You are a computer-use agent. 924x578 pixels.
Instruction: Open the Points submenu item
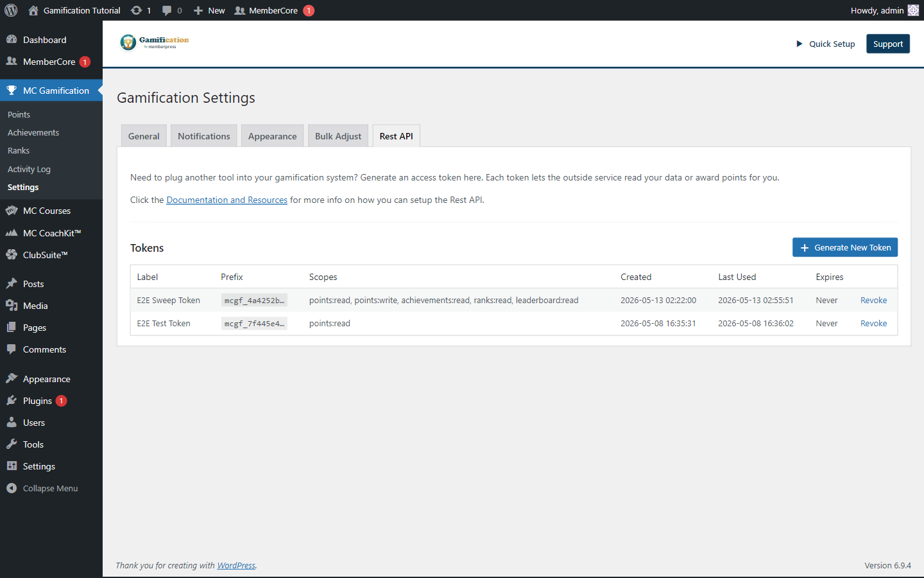pos(19,114)
